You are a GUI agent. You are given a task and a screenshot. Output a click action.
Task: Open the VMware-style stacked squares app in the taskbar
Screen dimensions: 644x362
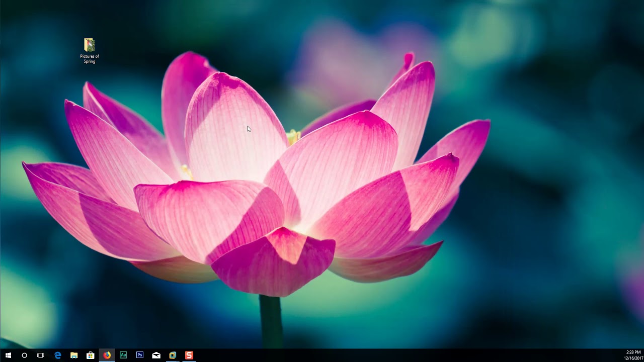click(x=173, y=355)
